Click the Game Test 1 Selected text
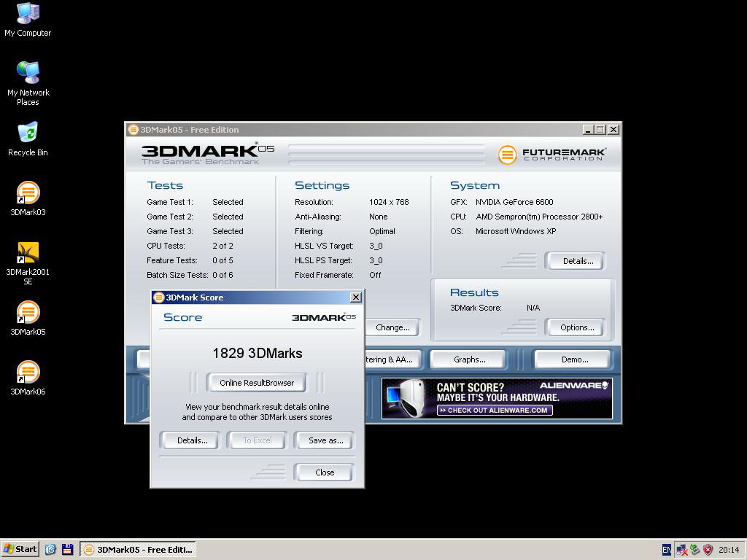The height and width of the screenshot is (560, 747). click(228, 202)
